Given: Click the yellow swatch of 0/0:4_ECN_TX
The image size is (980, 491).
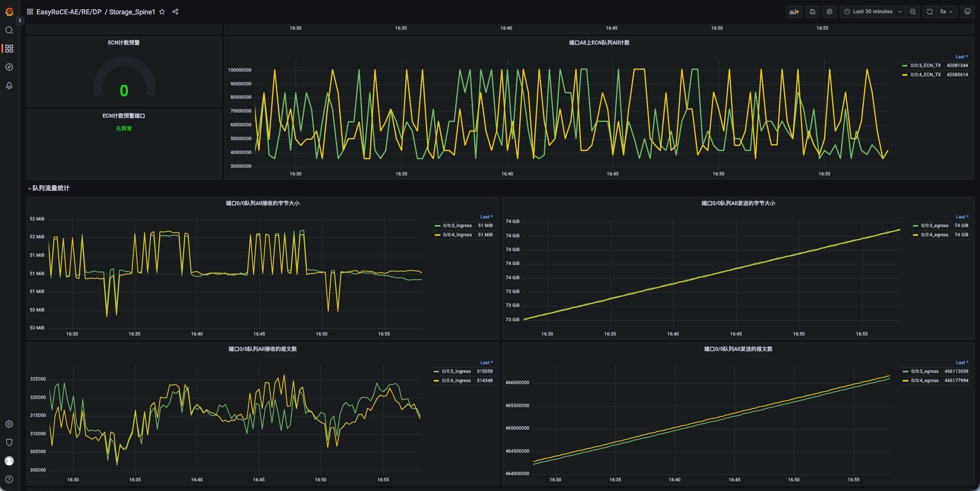Looking at the screenshot, I should pyautogui.click(x=904, y=75).
